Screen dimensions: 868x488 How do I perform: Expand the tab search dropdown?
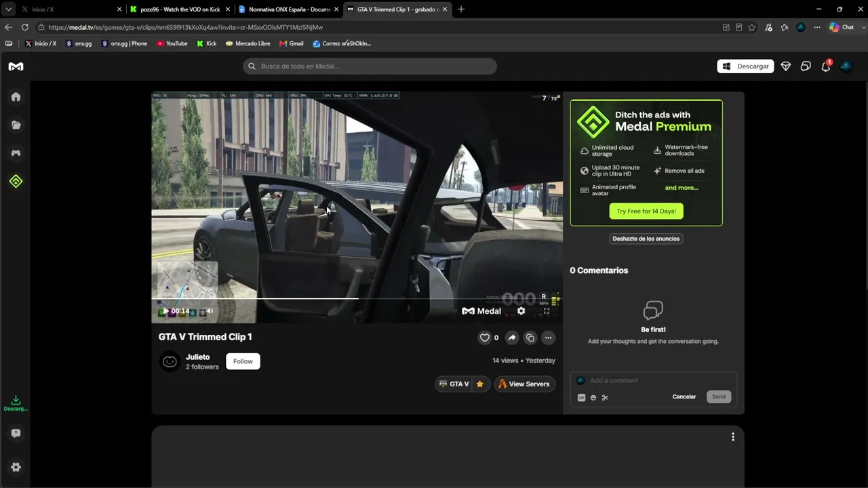point(8,9)
